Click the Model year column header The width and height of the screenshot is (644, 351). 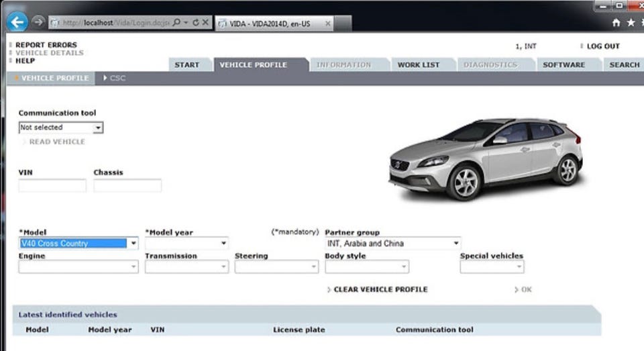point(109,330)
